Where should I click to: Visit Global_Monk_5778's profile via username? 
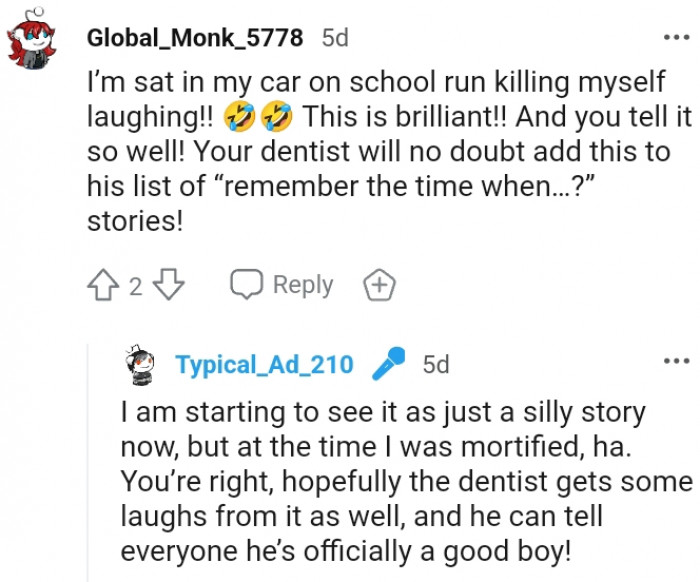[194, 38]
